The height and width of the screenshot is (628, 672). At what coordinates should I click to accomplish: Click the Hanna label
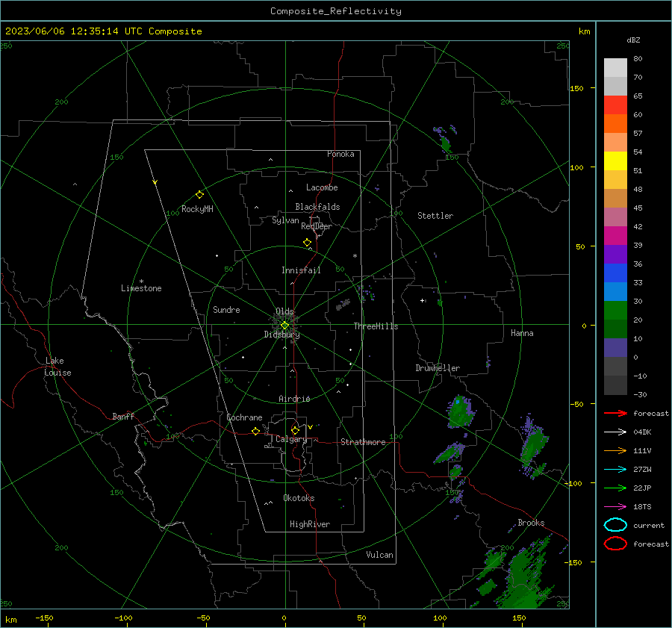coord(522,333)
